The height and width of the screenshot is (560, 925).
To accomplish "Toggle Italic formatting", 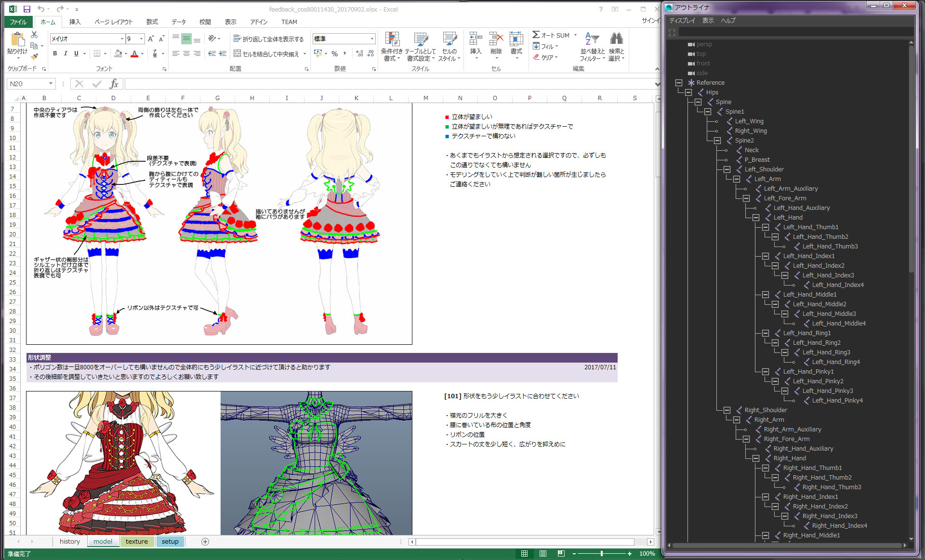I will [66, 53].
